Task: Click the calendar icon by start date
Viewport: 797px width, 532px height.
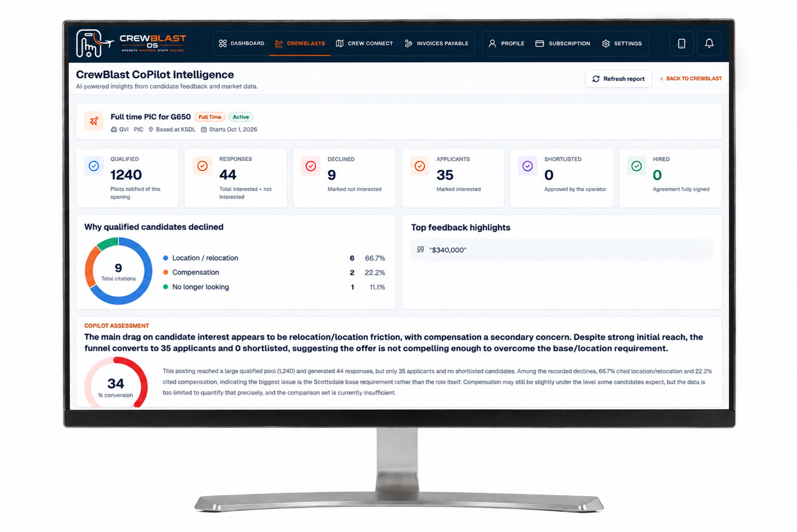Action: pos(204,130)
